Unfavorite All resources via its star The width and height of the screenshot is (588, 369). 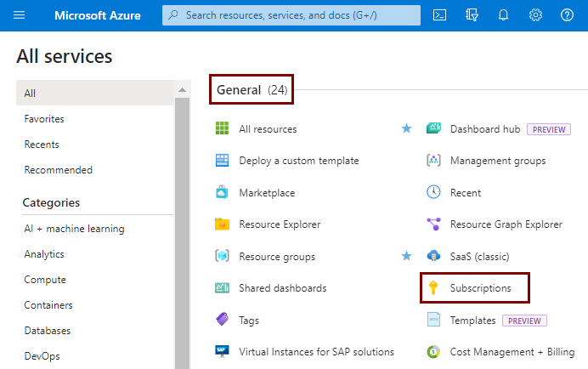406,128
